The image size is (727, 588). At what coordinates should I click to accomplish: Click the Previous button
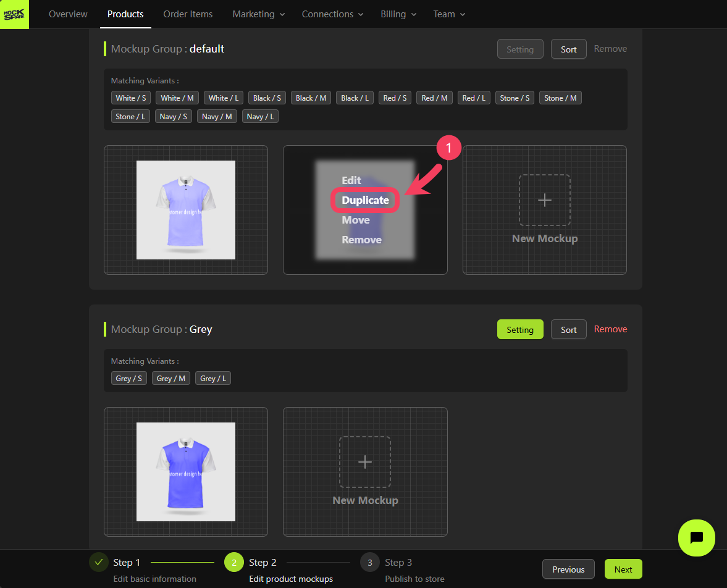pyautogui.click(x=568, y=569)
